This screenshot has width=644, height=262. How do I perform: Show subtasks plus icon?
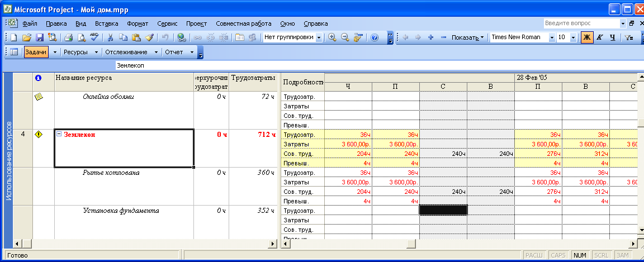point(431,37)
